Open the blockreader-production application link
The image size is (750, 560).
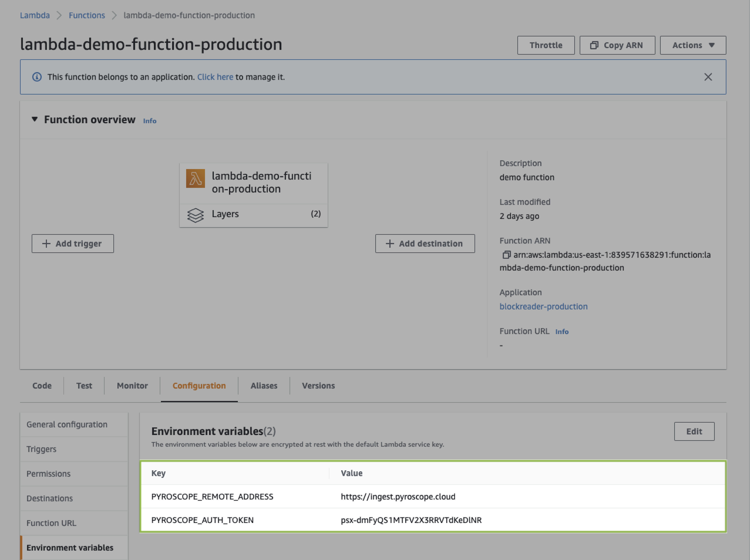pyautogui.click(x=543, y=306)
